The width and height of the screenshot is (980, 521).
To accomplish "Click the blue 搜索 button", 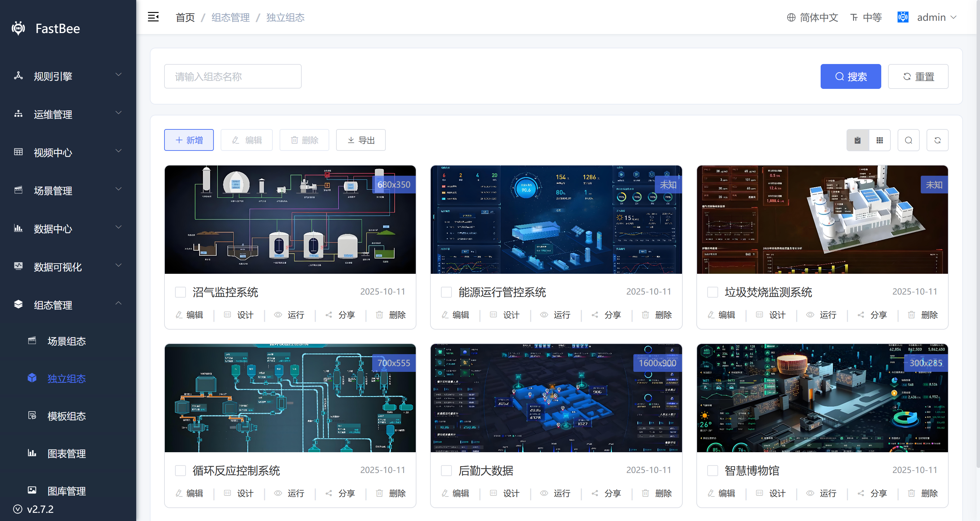I will coord(850,77).
